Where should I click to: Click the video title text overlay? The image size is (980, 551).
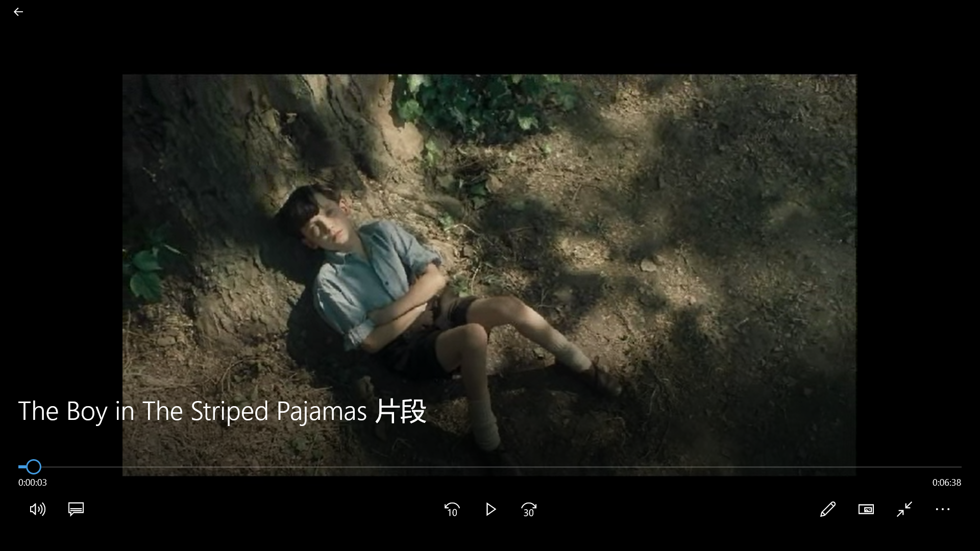tap(222, 411)
